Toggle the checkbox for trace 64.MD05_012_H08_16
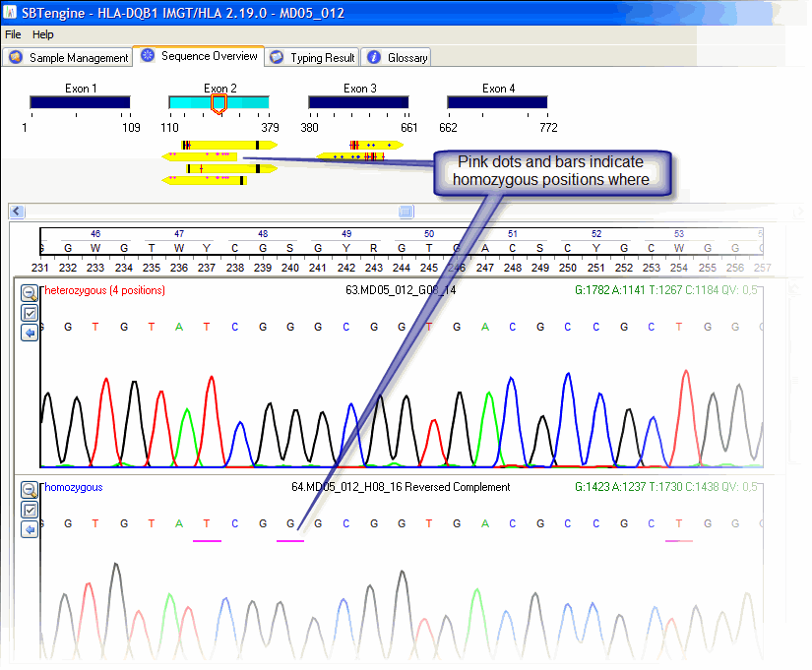The width and height of the screenshot is (812, 670). (30, 510)
